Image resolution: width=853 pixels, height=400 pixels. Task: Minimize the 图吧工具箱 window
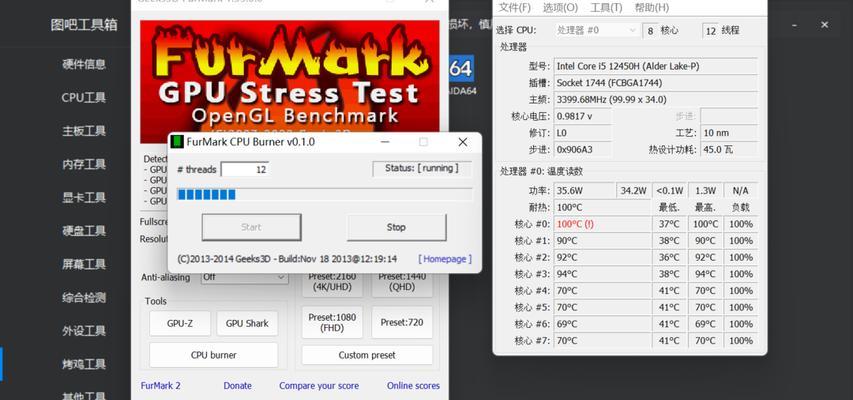(795, 25)
